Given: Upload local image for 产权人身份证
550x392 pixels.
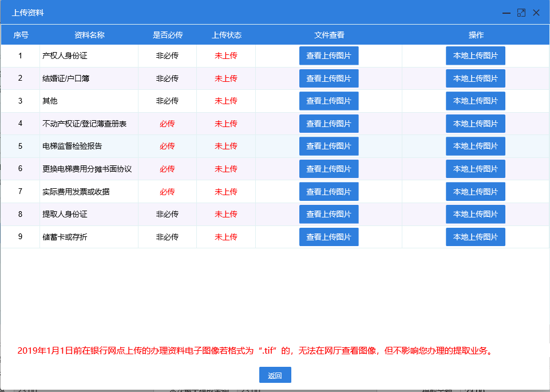Looking at the screenshot, I should (x=475, y=56).
